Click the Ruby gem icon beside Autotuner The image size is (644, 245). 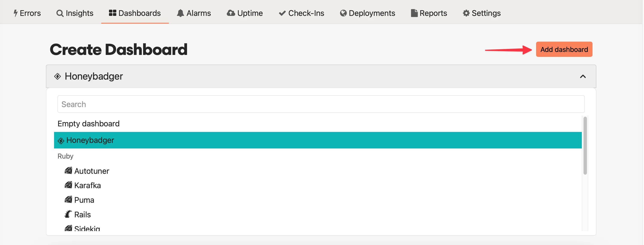coord(68,171)
